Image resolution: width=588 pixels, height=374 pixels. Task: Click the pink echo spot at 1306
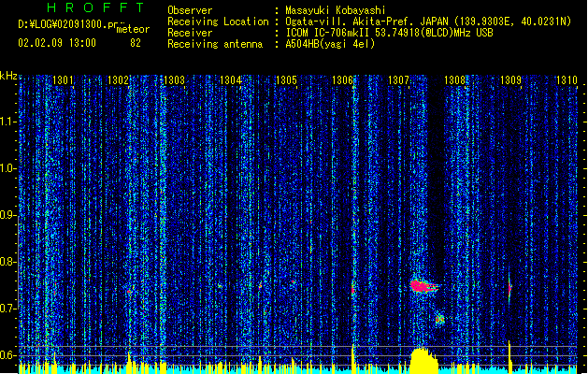[352, 290]
